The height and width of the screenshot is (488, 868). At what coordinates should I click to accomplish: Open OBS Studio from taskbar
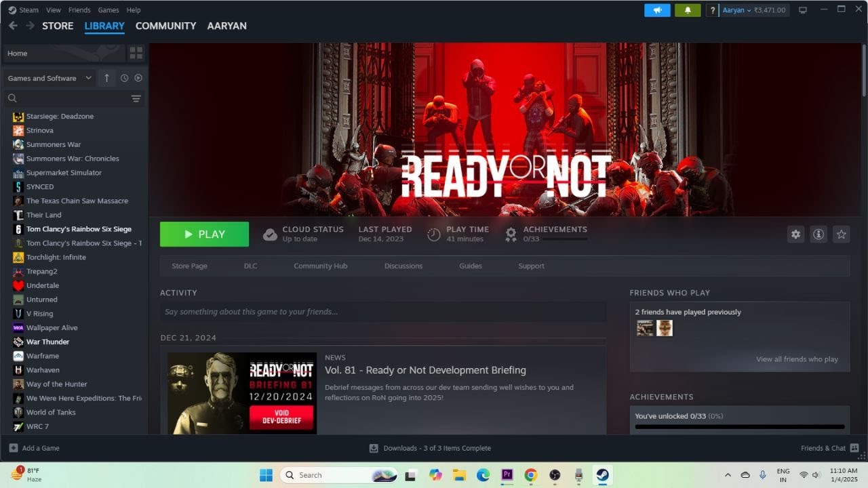555,475
